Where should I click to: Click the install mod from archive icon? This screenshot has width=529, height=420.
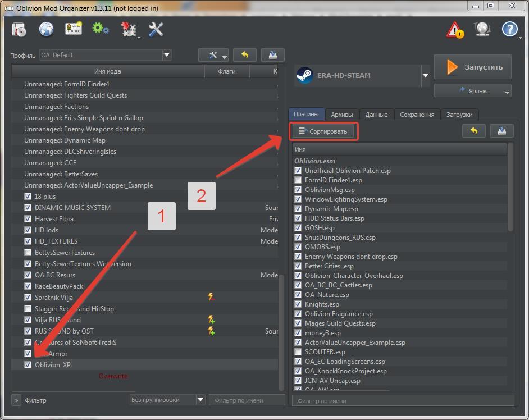tap(19, 29)
